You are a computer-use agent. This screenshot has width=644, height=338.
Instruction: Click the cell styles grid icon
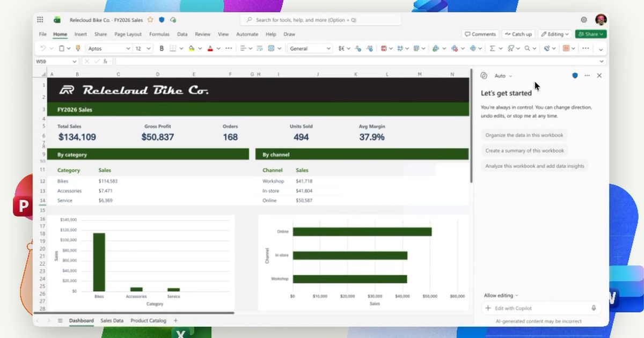pos(400,48)
